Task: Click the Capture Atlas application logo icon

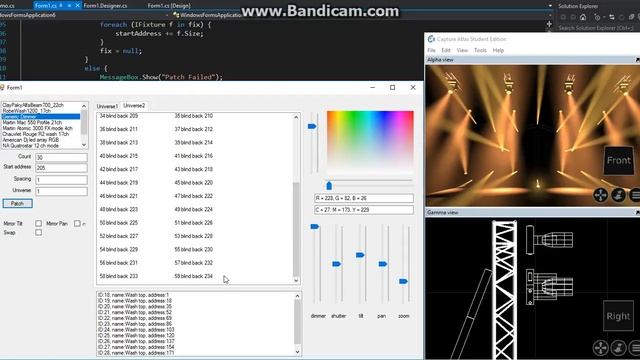Action: point(431,39)
